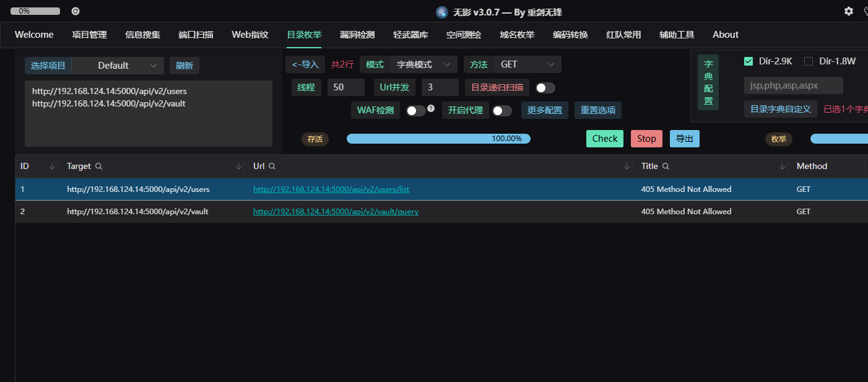
Task: Go to 域名枚举 tab
Action: (517, 35)
